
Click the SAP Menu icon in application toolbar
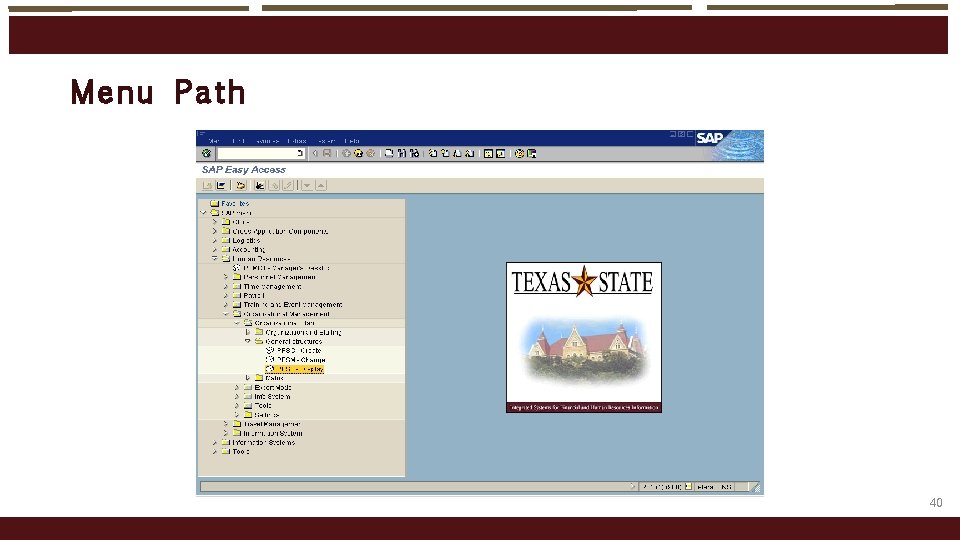coord(221,185)
